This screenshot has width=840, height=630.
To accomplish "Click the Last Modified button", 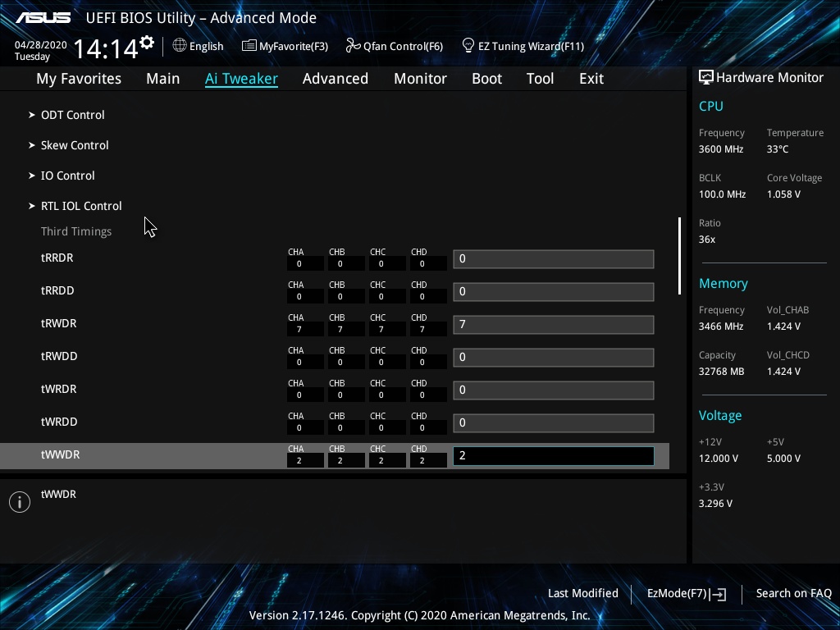I will tap(583, 594).
